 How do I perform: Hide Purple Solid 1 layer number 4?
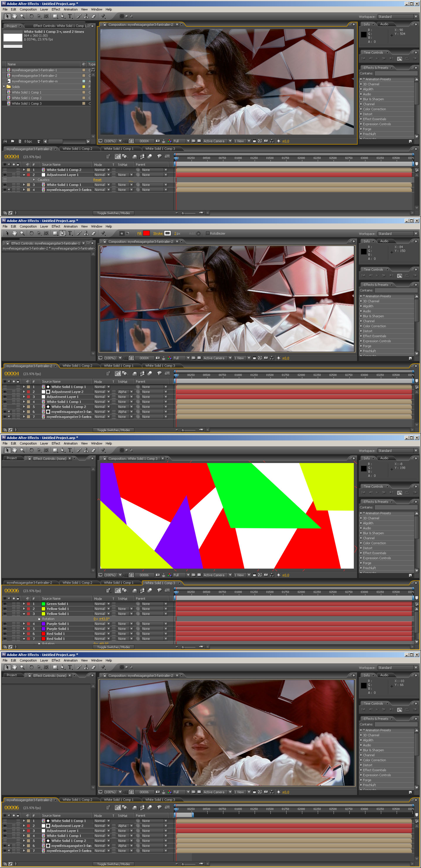click(x=5, y=624)
